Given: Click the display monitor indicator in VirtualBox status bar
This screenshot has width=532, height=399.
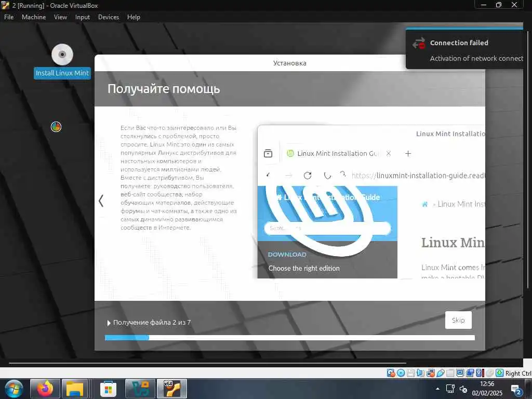Looking at the screenshot, I should click(460, 373).
